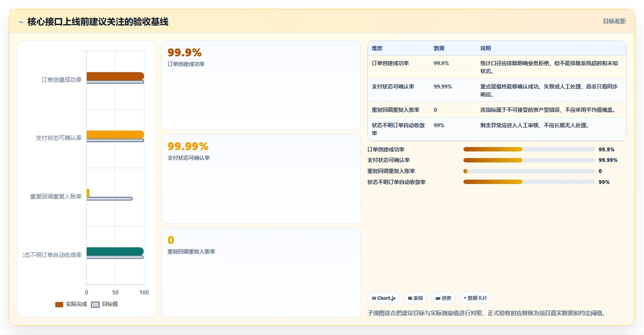Click the 99% value in the table
644x335 pixels.
click(x=439, y=125)
